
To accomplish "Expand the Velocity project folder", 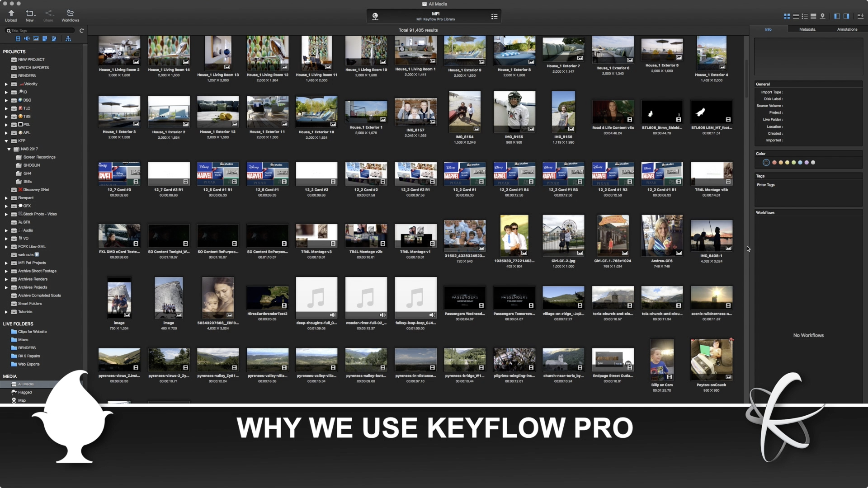I will (x=6, y=84).
